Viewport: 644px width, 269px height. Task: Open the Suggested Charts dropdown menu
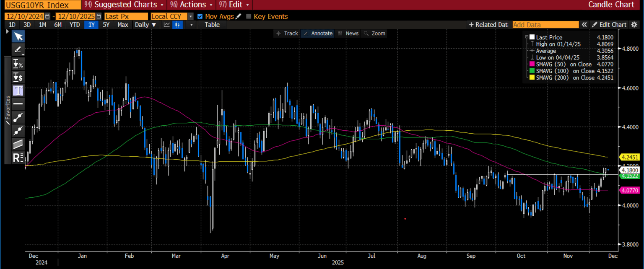coord(125,5)
